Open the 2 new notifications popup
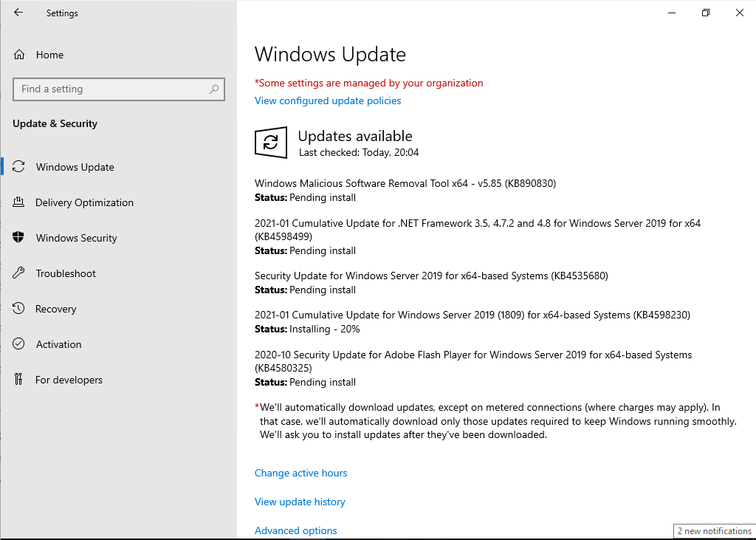Viewport: 756px width, 540px height. [713, 531]
